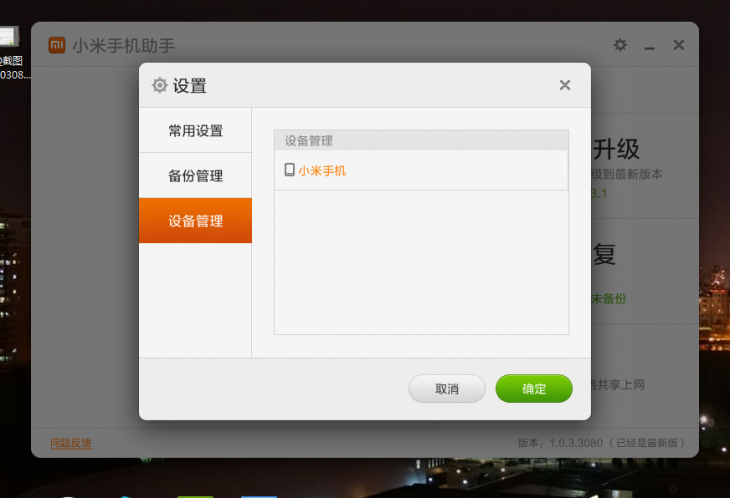Click the 确定 button
730x498 pixels.
534,389
